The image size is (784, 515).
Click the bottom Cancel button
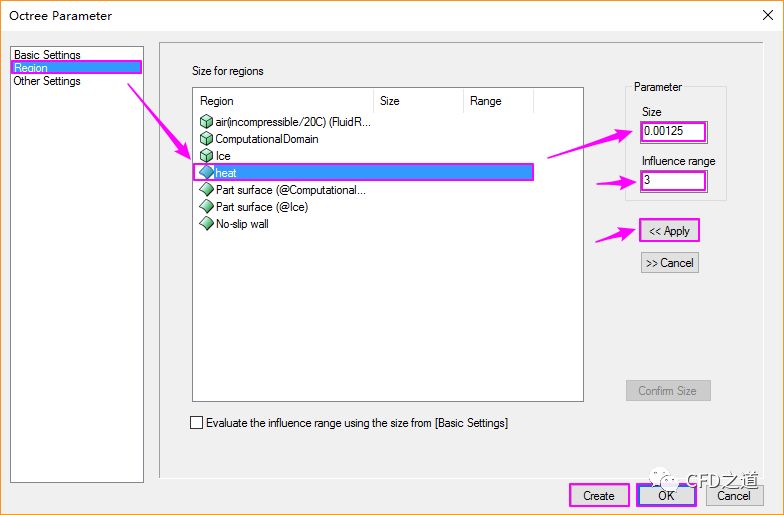734,496
